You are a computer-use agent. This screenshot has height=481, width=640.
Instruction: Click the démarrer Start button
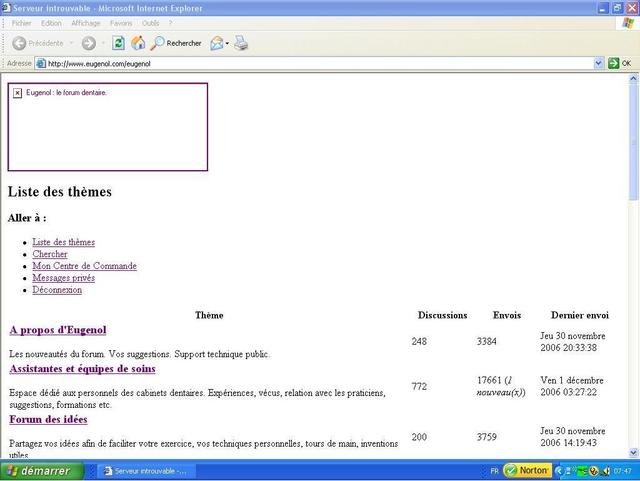[38, 471]
